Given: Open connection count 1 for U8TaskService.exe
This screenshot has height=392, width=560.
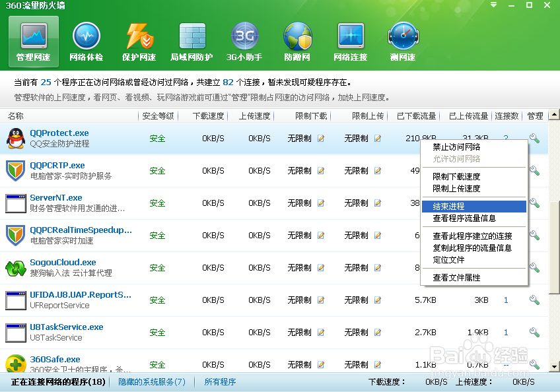Looking at the screenshot, I should pyautogui.click(x=506, y=333).
